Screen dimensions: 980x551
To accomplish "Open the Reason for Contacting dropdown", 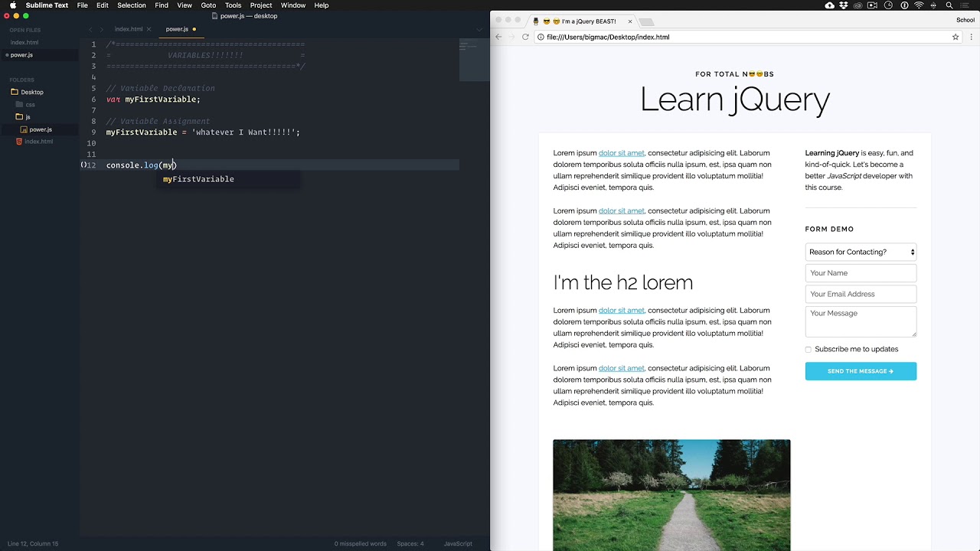I will (x=861, y=252).
